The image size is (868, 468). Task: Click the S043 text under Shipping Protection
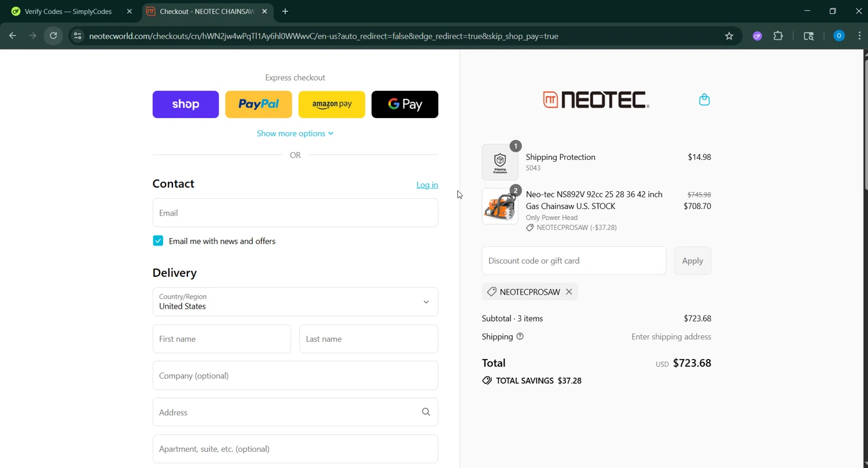(x=533, y=168)
